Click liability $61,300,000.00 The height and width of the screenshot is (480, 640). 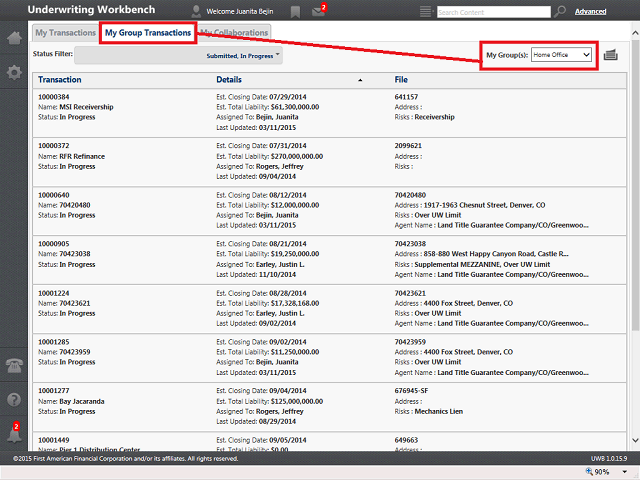295,107
